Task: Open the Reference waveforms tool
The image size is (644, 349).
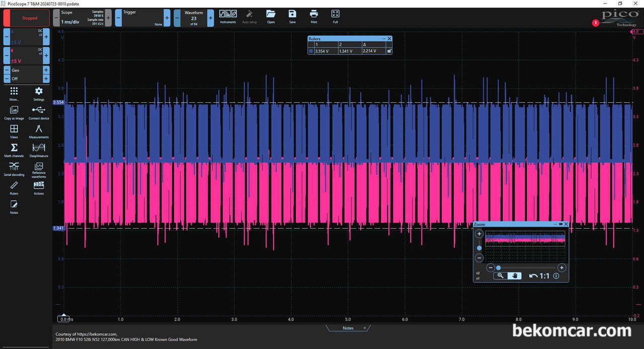Action: (x=39, y=170)
